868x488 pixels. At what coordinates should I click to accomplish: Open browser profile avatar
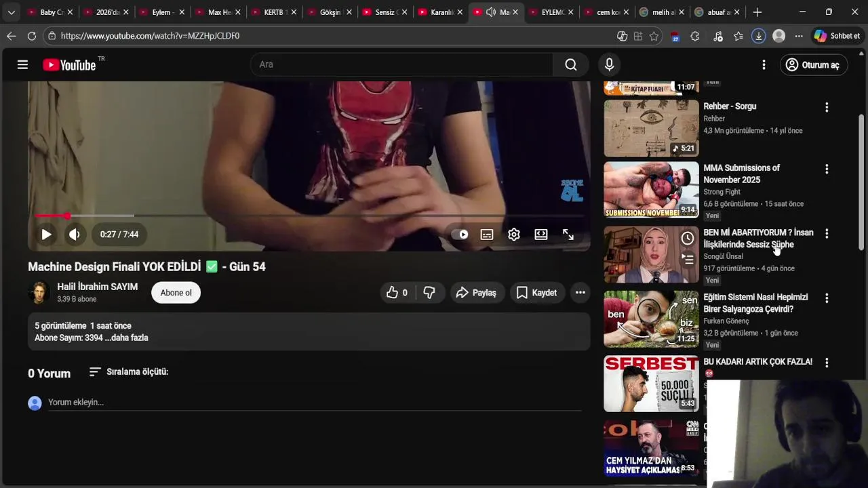(x=779, y=36)
